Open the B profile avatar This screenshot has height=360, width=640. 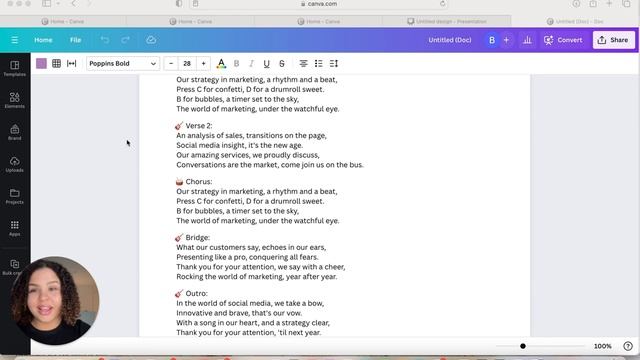click(492, 40)
